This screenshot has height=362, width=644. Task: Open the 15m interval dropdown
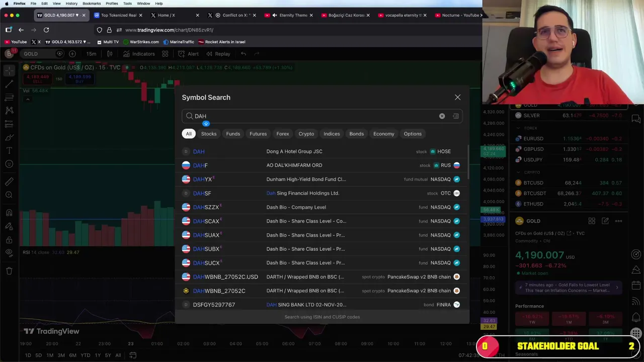click(x=91, y=54)
